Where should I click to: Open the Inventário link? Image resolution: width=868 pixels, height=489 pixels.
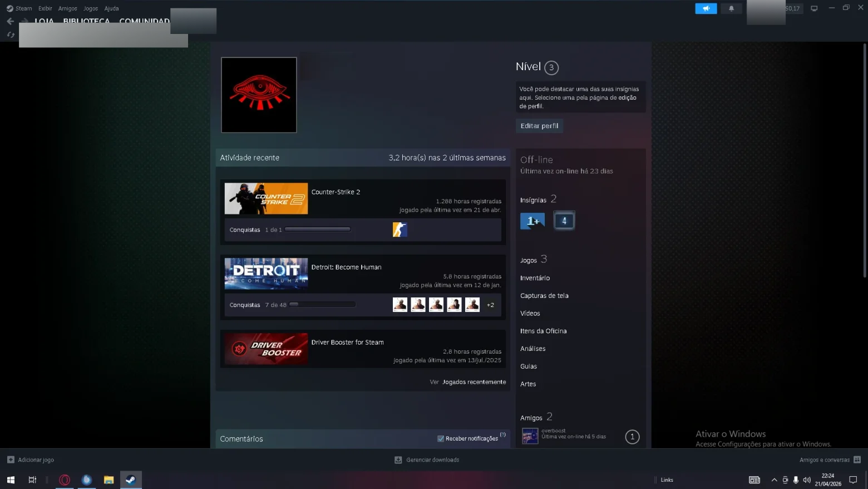click(x=535, y=278)
